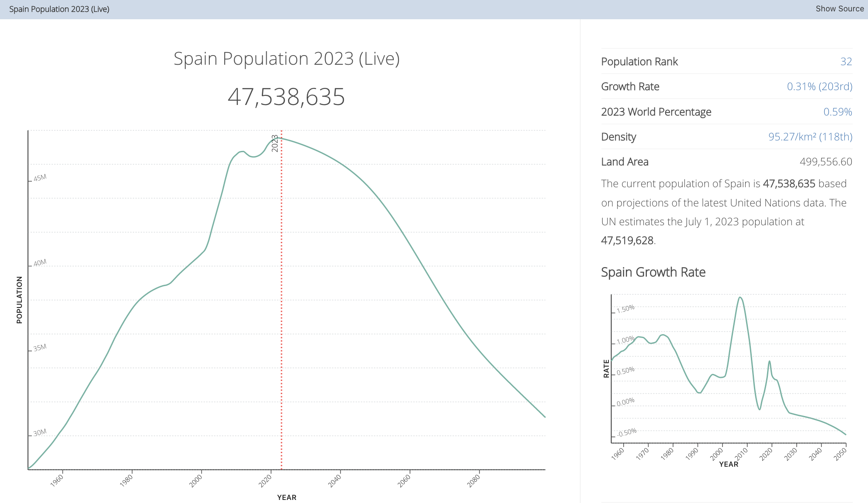Click the 45M label on population axis
Screen dimensions: 868x503
[40, 178]
